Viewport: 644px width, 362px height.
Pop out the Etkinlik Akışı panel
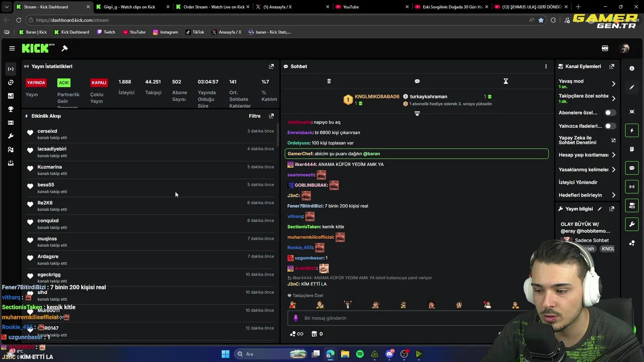(x=271, y=116)
